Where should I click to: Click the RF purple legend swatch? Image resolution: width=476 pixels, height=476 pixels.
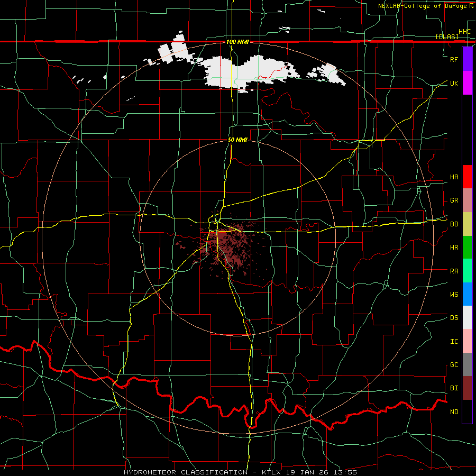467,59
